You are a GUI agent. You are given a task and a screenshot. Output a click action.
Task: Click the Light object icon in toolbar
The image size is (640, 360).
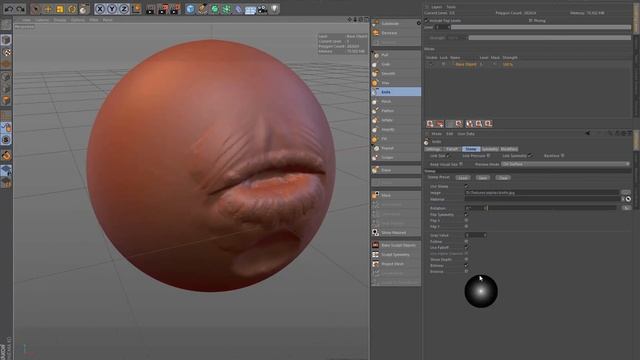tap(275, 9)
